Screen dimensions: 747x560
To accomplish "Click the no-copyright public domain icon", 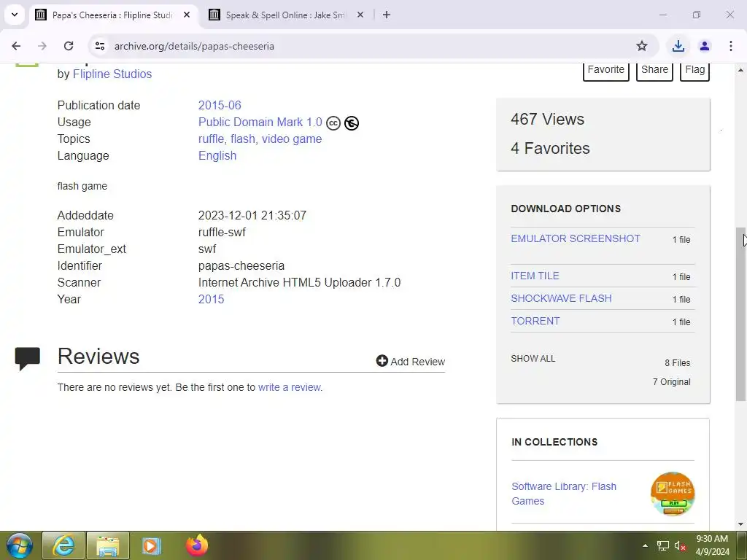I will 352,123.
